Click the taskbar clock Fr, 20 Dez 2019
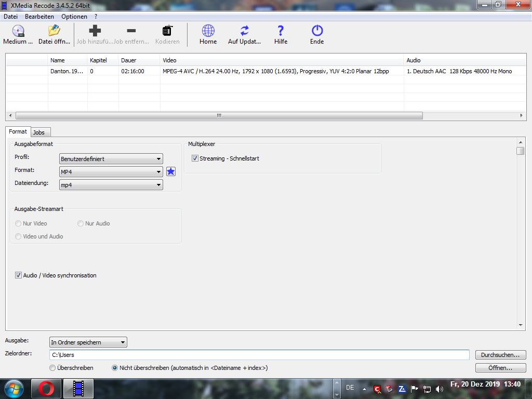532x399 pixels. 485,384
